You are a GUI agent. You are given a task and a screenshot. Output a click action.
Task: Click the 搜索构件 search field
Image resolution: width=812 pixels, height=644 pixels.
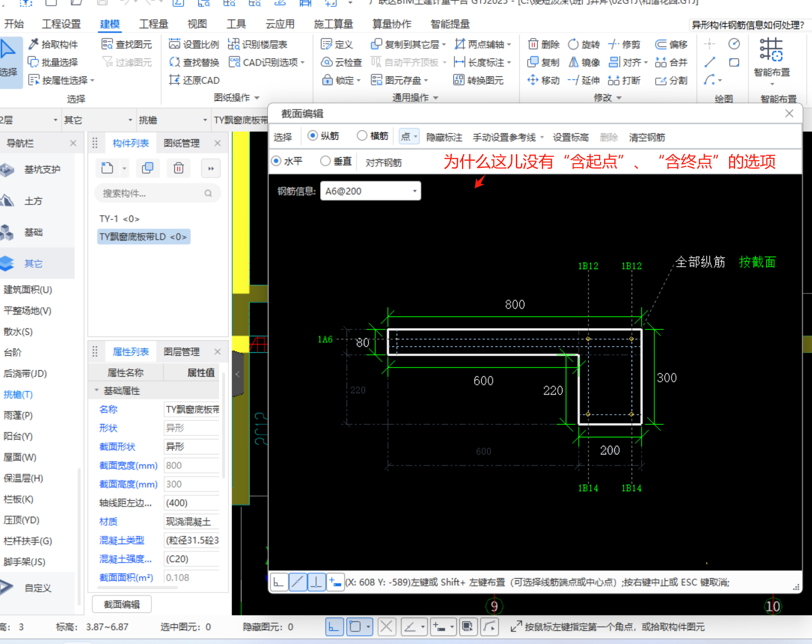[157, 193]
